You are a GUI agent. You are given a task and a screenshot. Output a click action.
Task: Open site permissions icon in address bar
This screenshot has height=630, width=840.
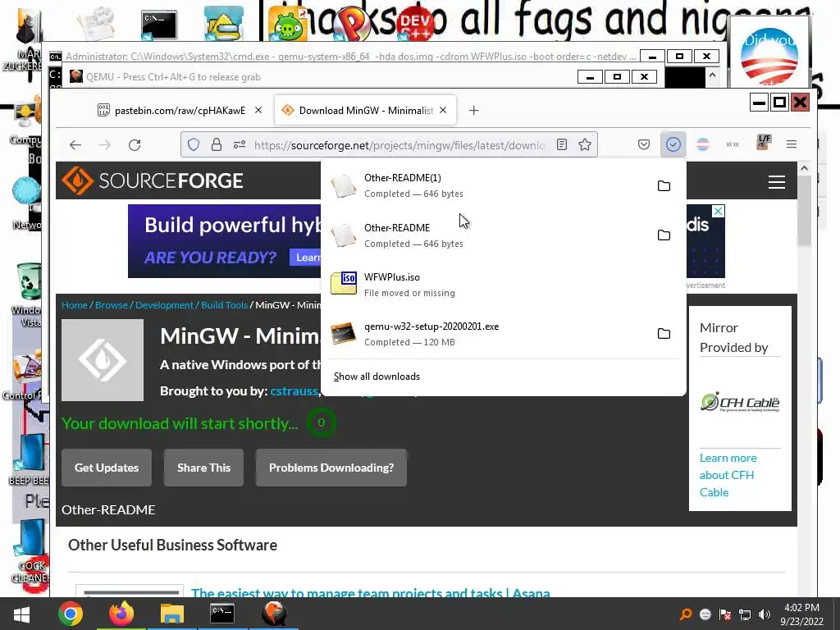tap(240, 144)
